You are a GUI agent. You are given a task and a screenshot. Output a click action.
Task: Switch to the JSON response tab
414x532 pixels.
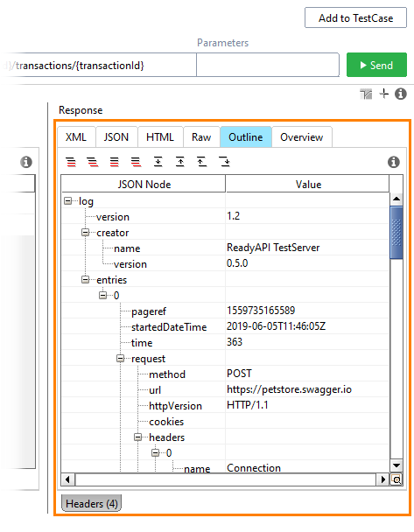tap(116, 137)
